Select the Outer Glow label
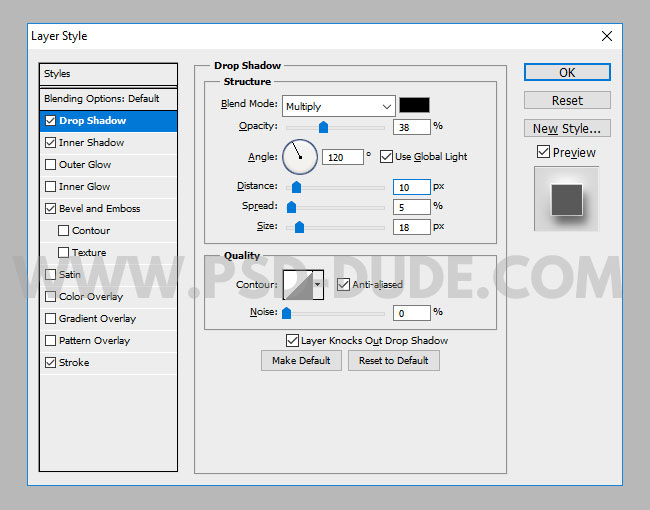Viewport: 650px width, 510px height. coord(85,165)
